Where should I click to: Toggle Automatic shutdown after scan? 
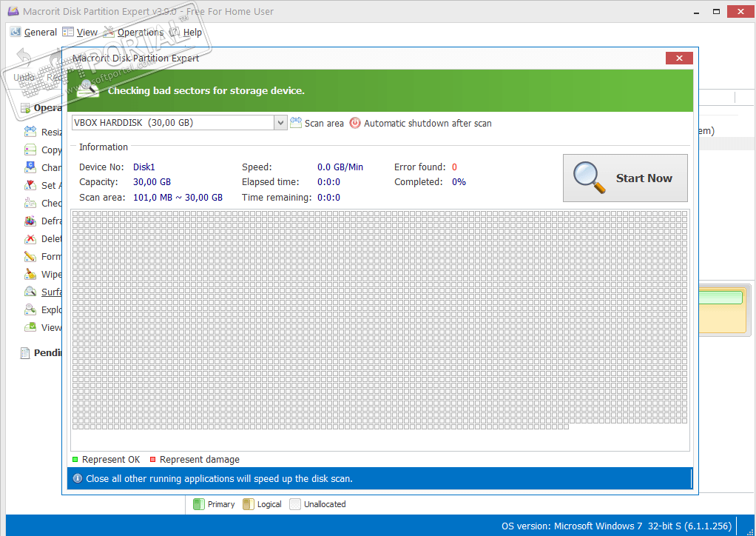pyautogui.click(x=427, y=124)
